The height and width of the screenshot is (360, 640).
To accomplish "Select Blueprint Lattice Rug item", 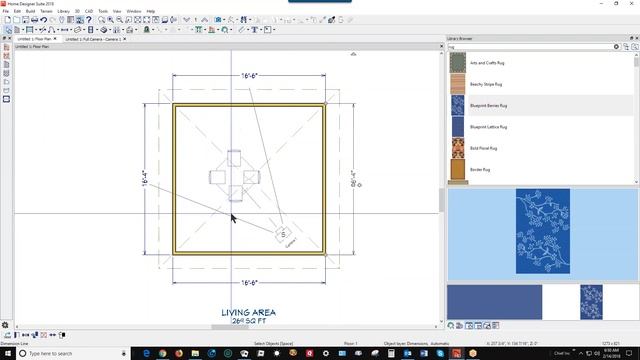I will (541, 127).
